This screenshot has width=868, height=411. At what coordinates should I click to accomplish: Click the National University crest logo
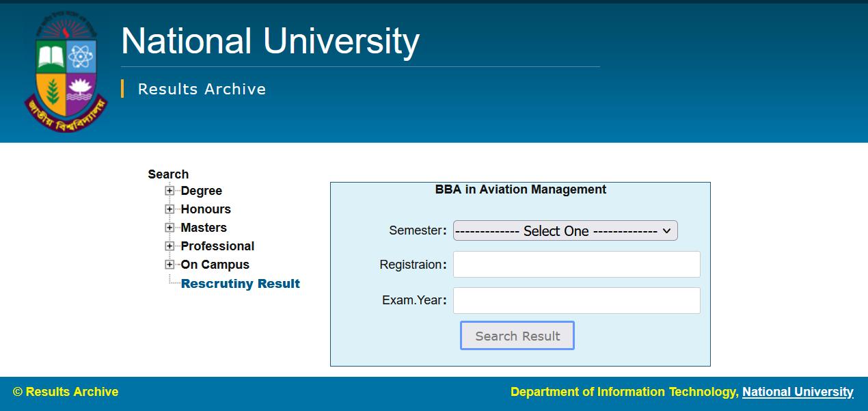[x=66, y=72]
